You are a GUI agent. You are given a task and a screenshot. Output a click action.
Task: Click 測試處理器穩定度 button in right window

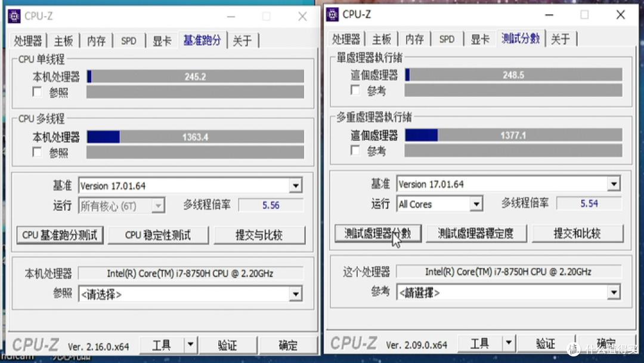tap(476, 233)
